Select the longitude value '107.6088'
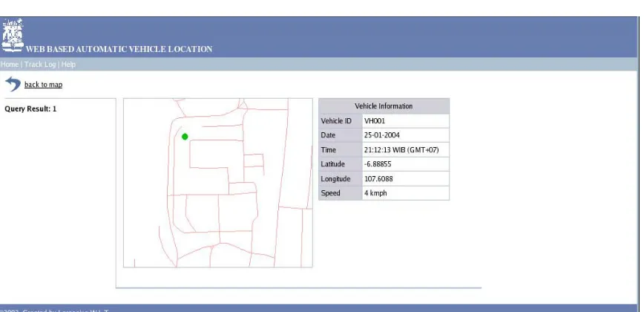 click(378, 179)
